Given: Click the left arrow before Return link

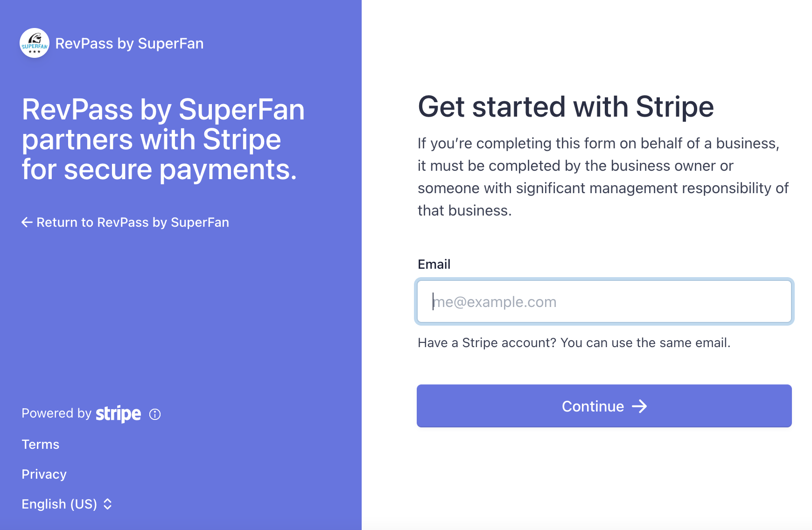Looking at the screenshot, I should [27, 223].
